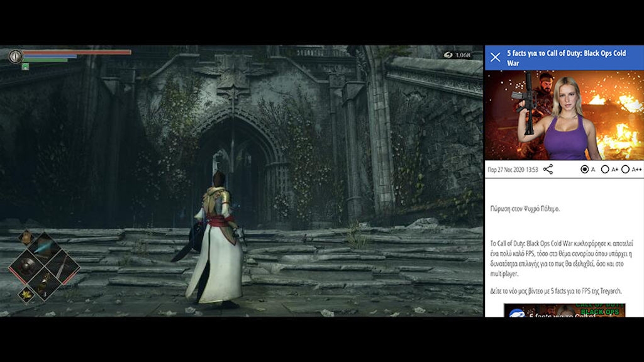Click the round character emblem near health bar
Viewport: 644px width, 362px height.
[x=15, y=56]
